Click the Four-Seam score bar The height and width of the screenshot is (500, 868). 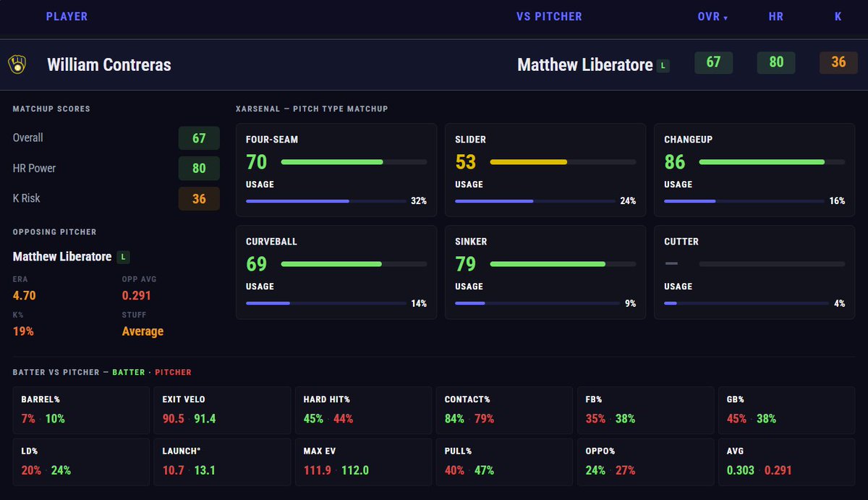pyautogui.click(x=354, y=162)
